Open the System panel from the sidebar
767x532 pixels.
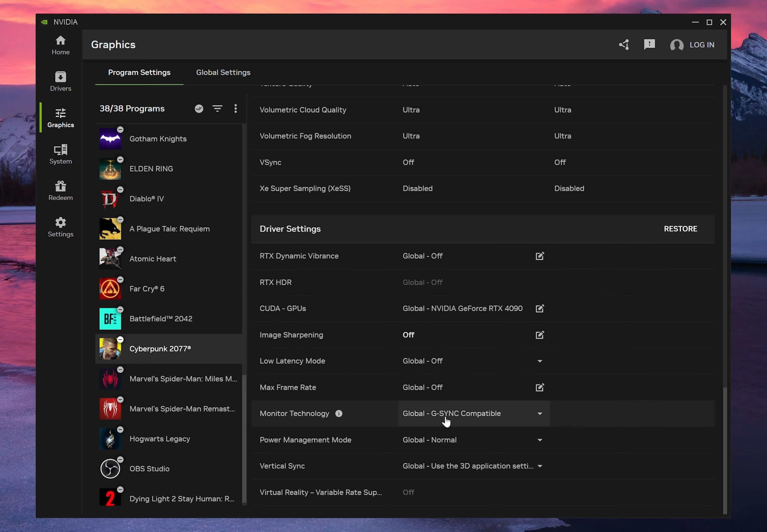pos(60,154)
